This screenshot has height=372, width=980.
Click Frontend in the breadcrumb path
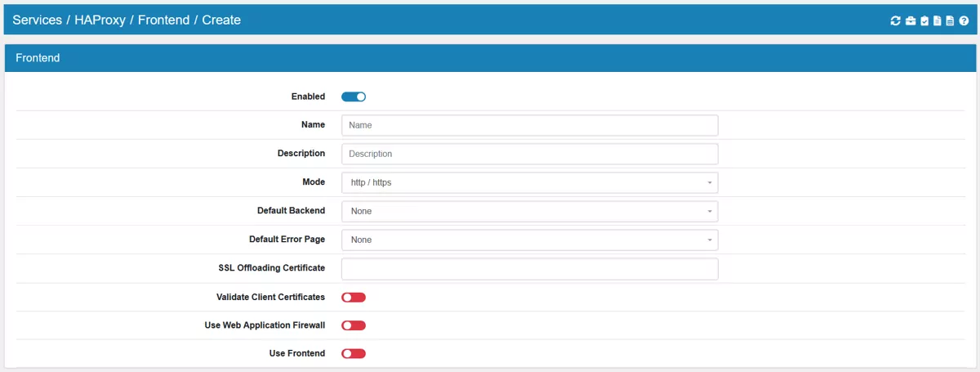point(164,20)
